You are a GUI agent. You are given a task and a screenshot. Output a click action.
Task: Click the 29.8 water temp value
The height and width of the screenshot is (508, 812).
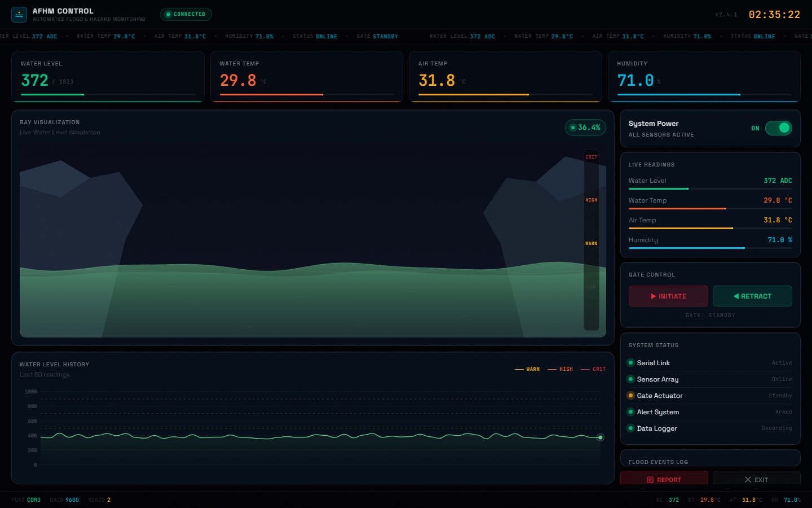[x=238, y=81]
